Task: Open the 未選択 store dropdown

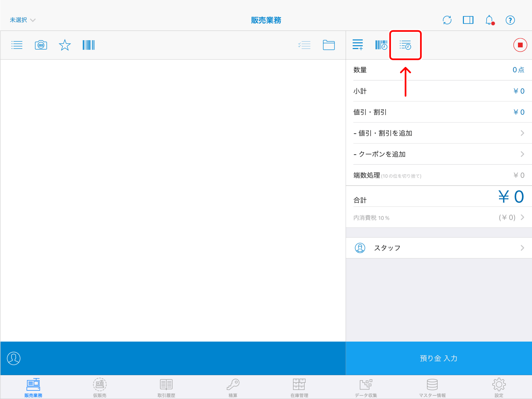Action: 23,20
